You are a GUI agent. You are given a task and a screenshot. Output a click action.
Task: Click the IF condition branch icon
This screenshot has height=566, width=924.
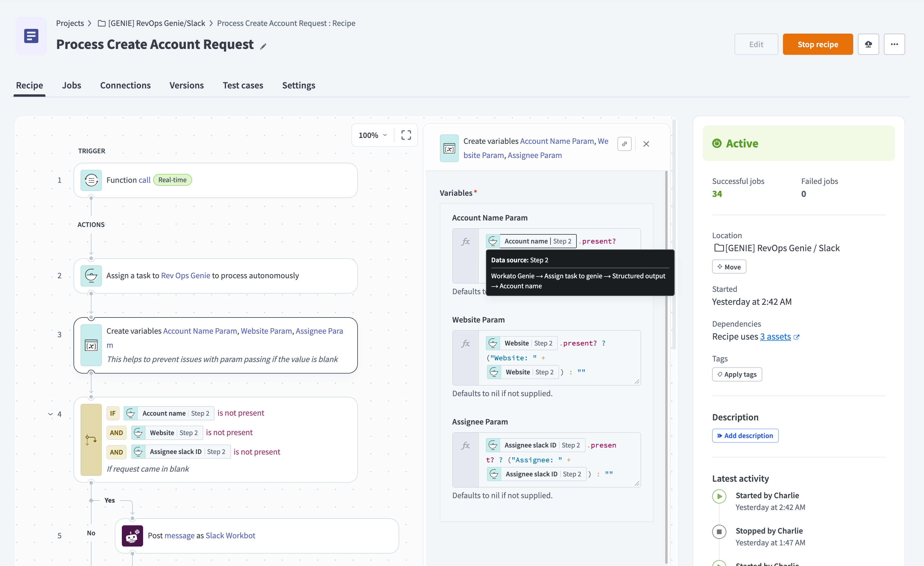[91, 440]
